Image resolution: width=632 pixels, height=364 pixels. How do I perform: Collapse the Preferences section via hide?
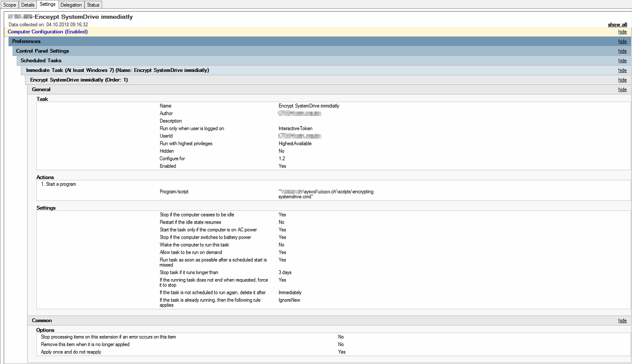click(622, 42)
